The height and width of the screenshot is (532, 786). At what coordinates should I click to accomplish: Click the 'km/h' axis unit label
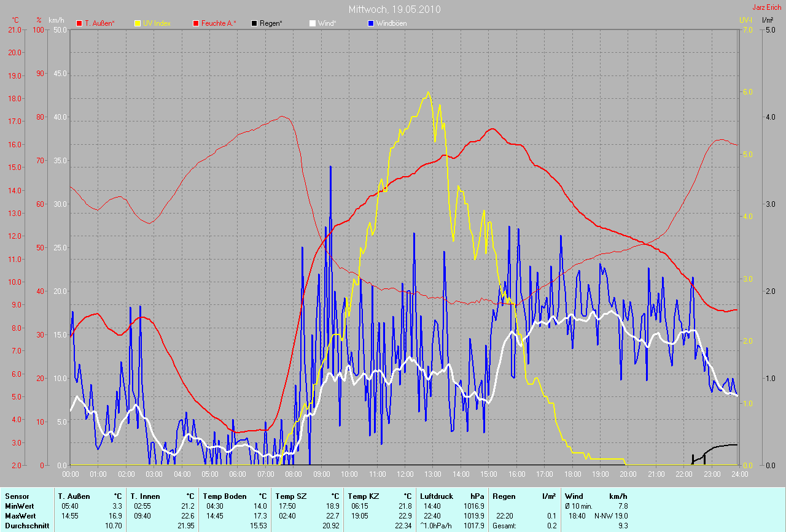56,20
